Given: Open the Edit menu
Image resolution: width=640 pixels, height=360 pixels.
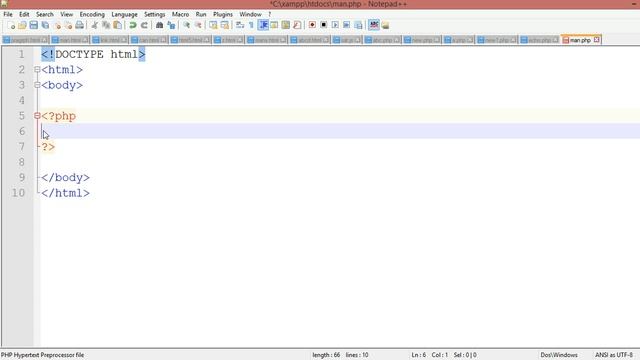Looking at the screenshot, I should click(24, 14).
